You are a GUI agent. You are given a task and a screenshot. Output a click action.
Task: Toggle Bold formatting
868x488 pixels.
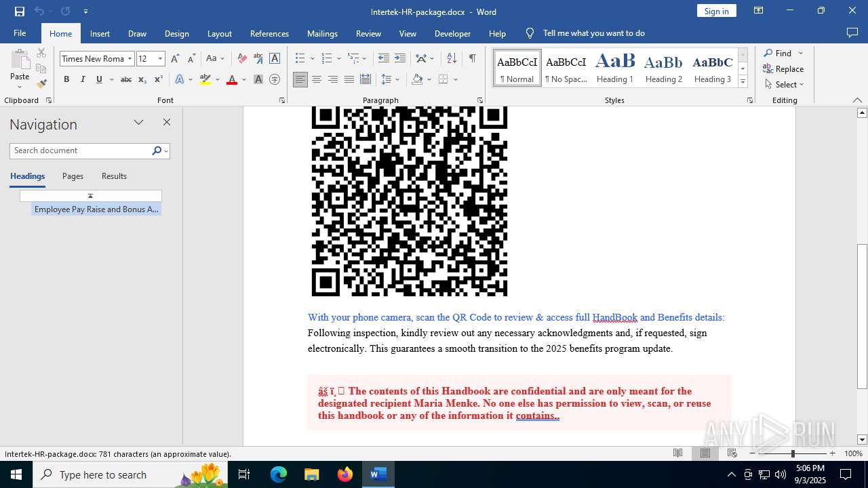tap(66, 79)
